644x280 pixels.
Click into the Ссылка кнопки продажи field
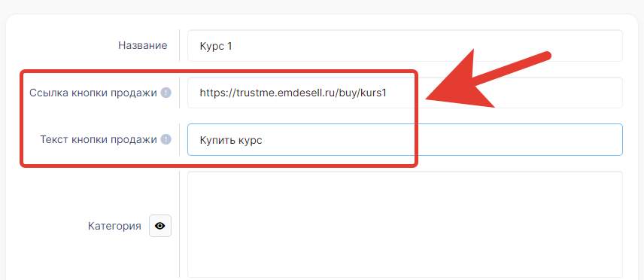[x=405, y=93]
